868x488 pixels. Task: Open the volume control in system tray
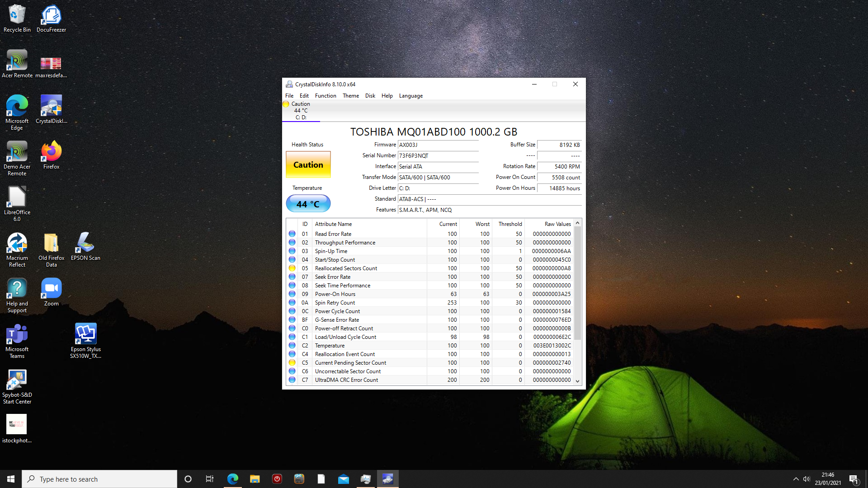pyautogui.click(x=807, y=479)
